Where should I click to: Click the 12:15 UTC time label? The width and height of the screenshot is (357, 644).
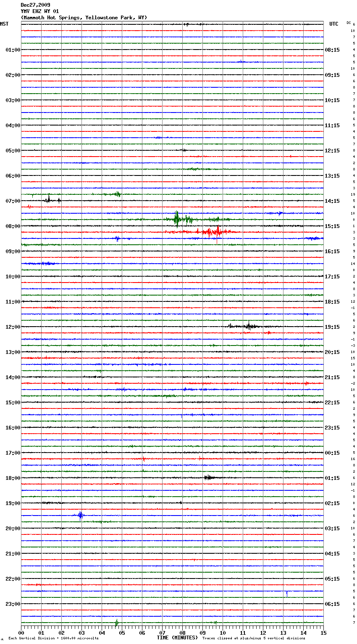pyautogui.click(x=332, y=151)
